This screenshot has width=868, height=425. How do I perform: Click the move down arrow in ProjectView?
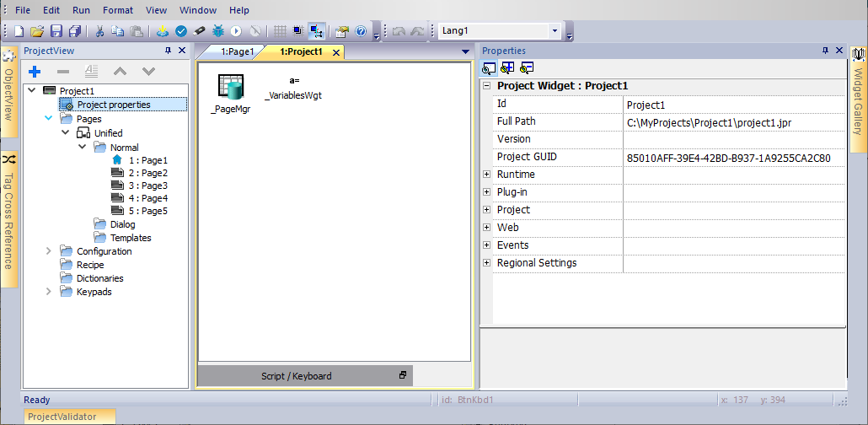pos(147,71)
